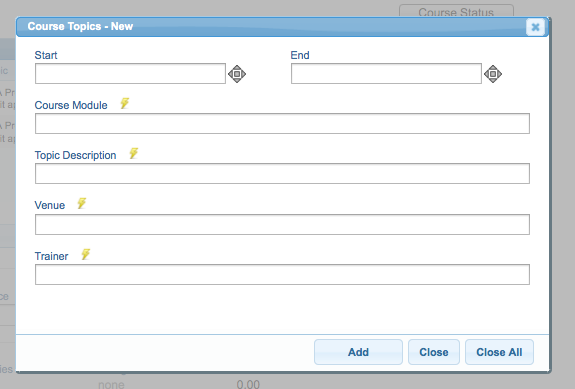The image size is (575, 389).
Task: Click inside the Course Module field
Action: (282, 124)
